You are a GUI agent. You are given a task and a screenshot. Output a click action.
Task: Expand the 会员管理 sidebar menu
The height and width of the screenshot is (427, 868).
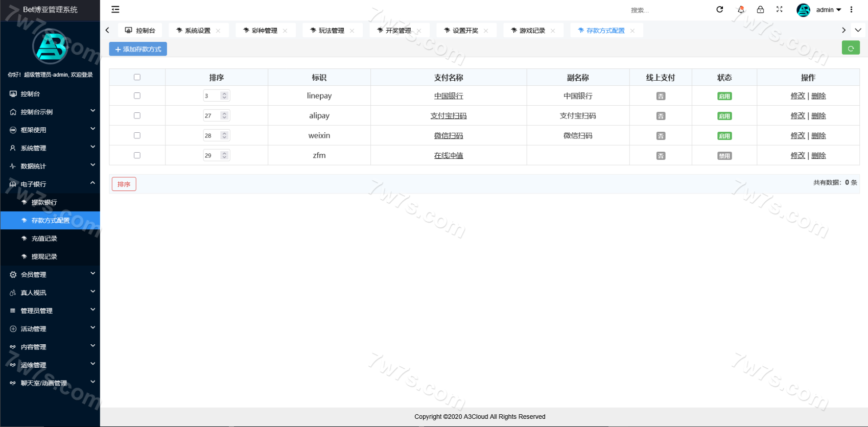(x=50, y=274)
